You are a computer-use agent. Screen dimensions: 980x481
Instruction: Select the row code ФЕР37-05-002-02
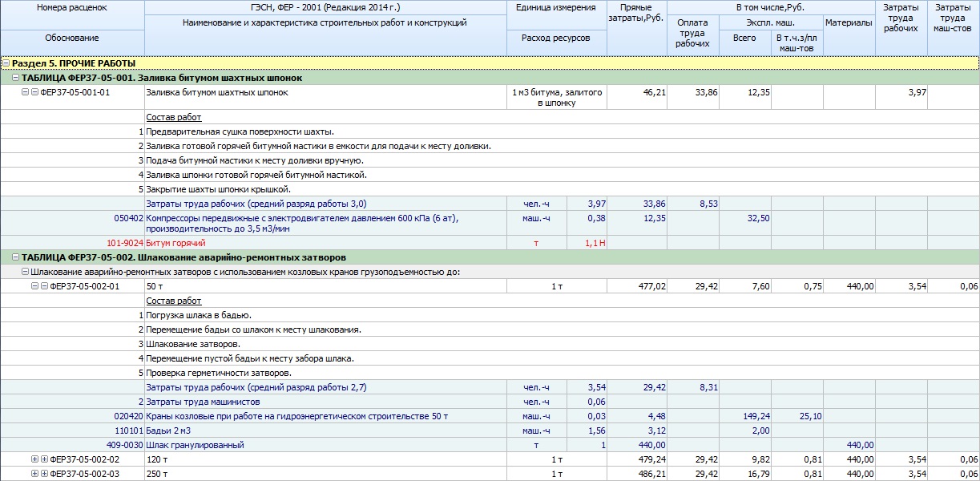(85, 459)
